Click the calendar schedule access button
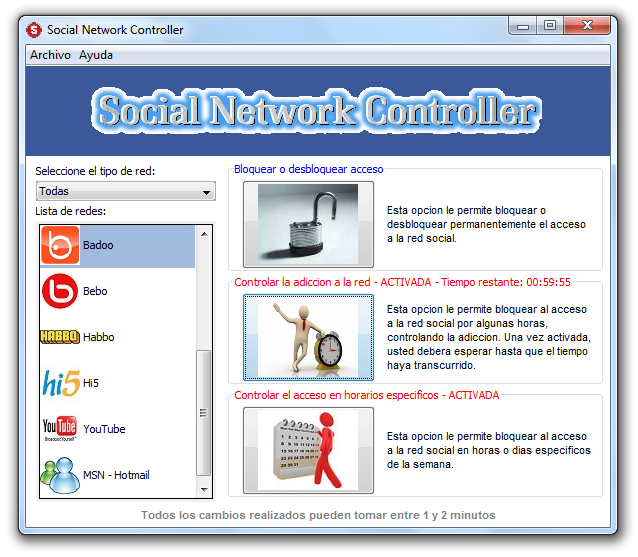This screenshot has height=557, width=638. click(x=308, y=450)
